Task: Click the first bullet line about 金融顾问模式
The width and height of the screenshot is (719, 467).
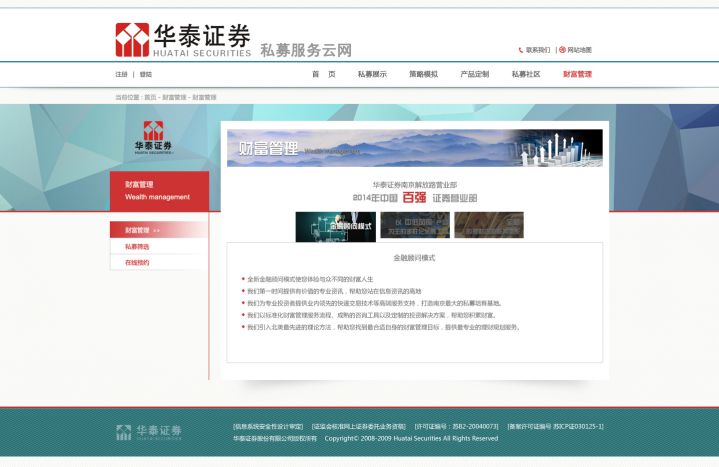Action: click(x=310, y=279)
